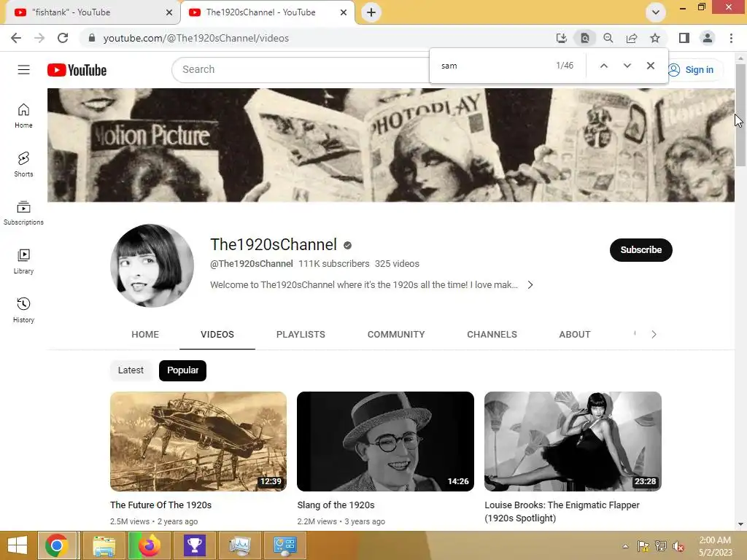
Task: Click title "The Future Of The 1920s"
Action: click(x=160, y=505)
